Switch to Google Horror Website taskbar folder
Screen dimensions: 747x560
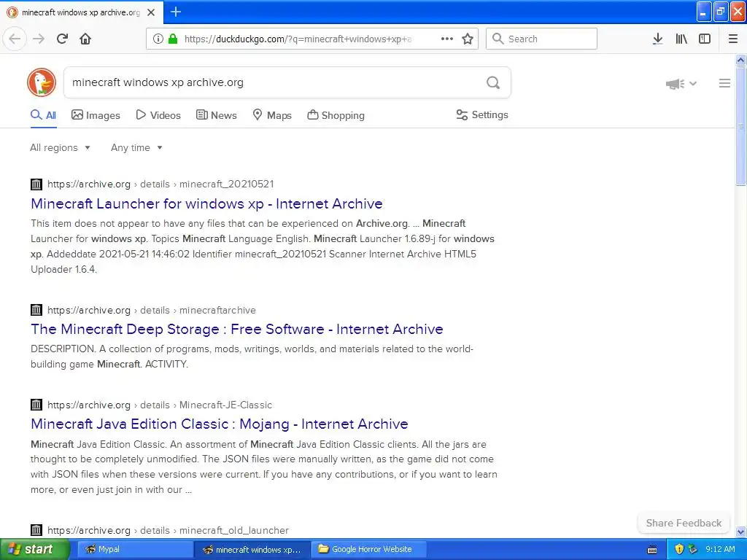pyautogui.click(x=368, y=549)
